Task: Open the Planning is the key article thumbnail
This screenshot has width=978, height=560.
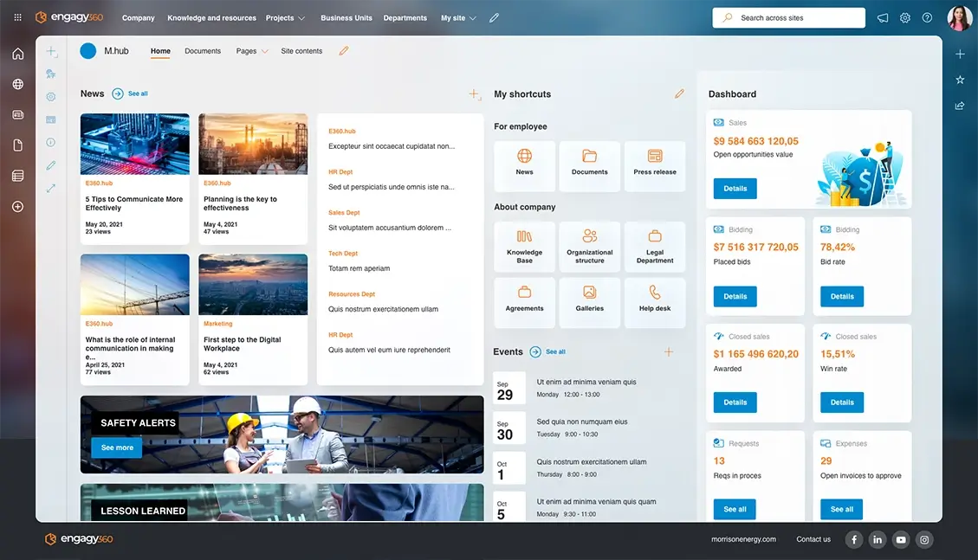Action: 253,144
